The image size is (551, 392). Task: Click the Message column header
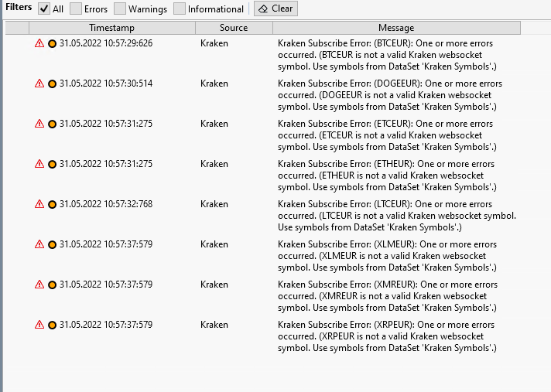coord(396,28)
